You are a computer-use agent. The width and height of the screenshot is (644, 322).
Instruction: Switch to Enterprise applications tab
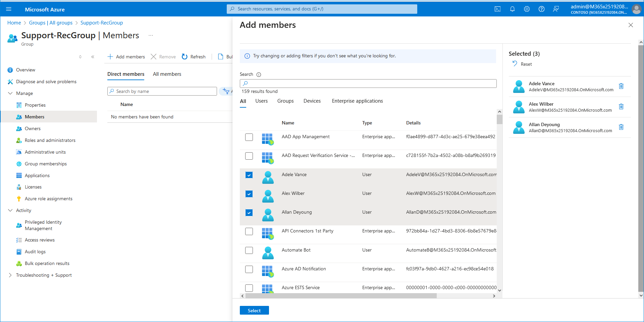coord(357,101)
